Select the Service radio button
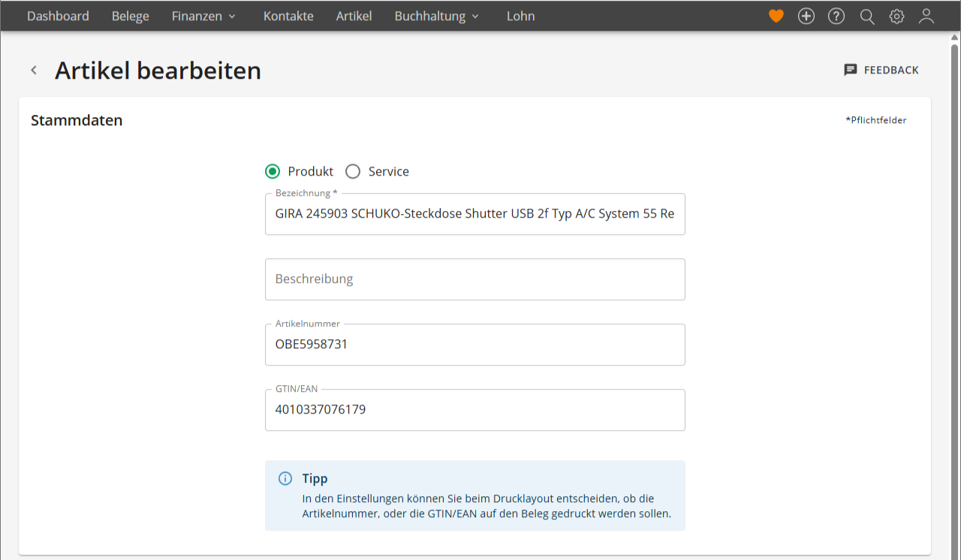Viewport: 961px width, 560px height. 353,172
